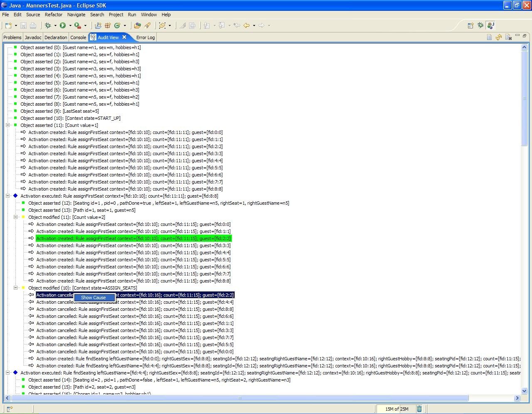This screenshot has height=414, width=532.
Task: Choose 'Show Cause' from the context menu
Action: (94, 298)
